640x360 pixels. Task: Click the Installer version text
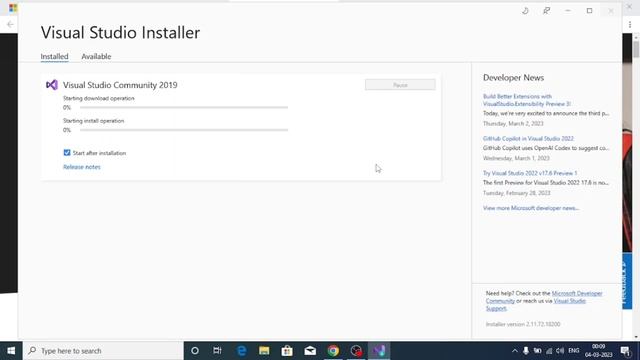523,324
